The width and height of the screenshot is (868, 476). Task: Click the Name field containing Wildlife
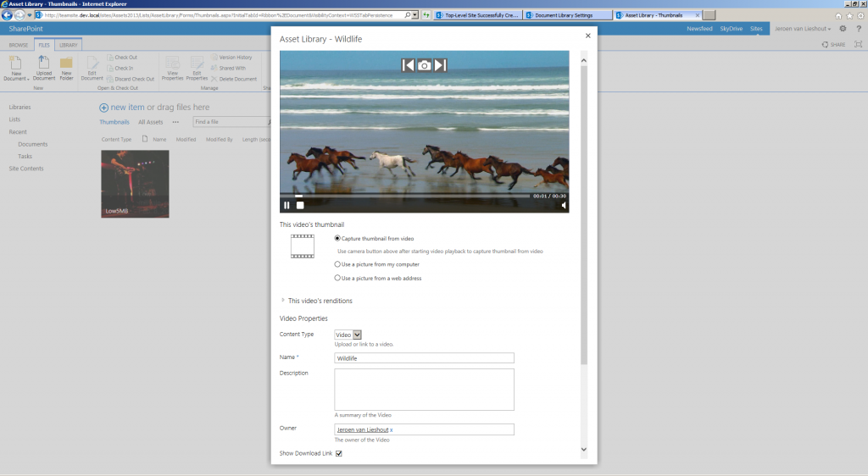(x=424, y=358)
